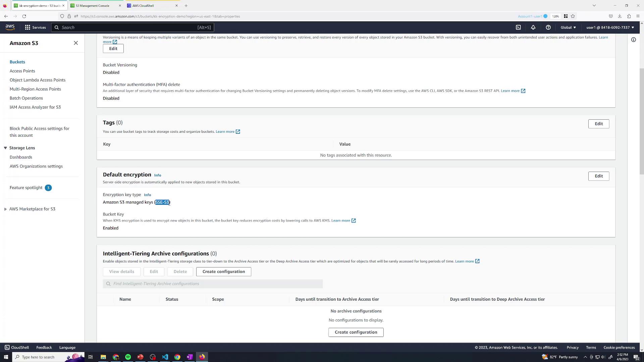Click the AWS logo home icon
644x362 pixels.
point(10,27)
